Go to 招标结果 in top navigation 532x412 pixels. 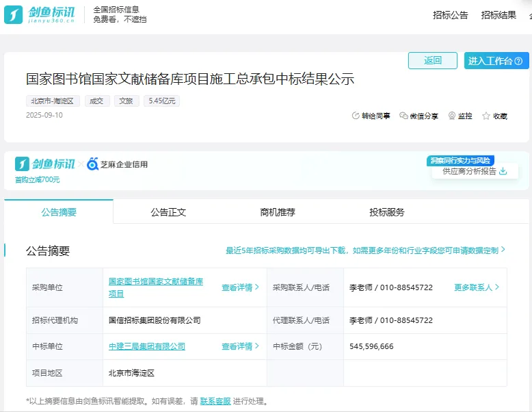pyautogui.click(x=498, y=15)
